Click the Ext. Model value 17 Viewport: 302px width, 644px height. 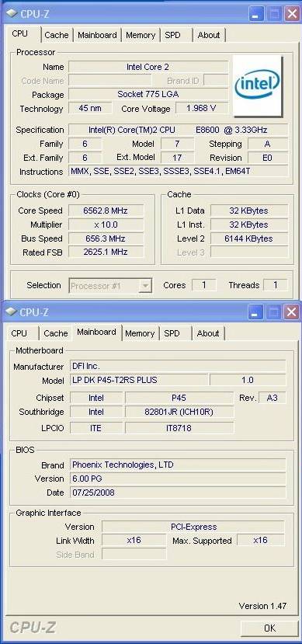(x=177, y=158)
